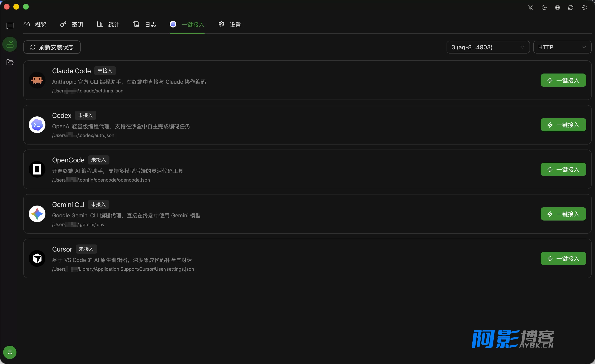This screenshot has width=595, height=364.
Task: Click the Claude Code app logo
Action: point(37,80)
